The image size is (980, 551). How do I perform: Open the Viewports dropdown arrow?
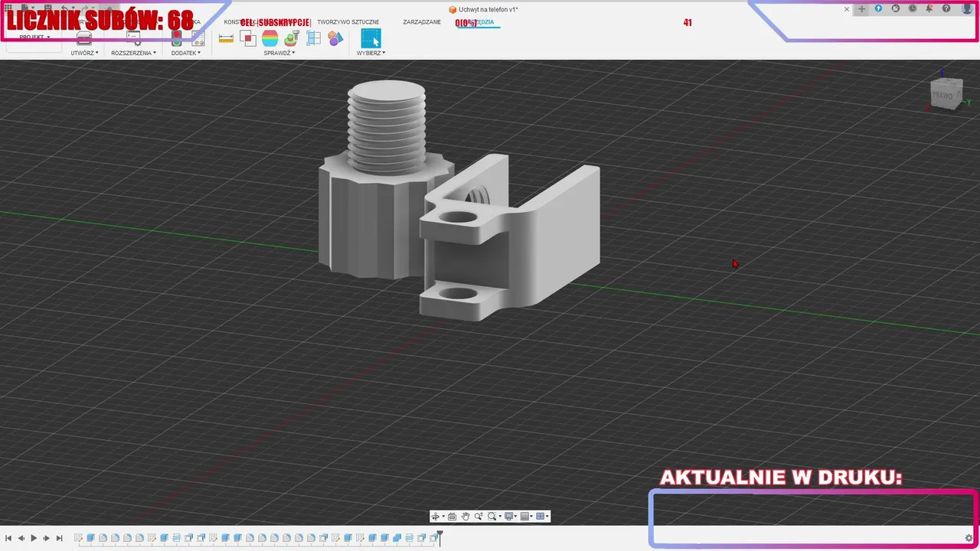547,517
